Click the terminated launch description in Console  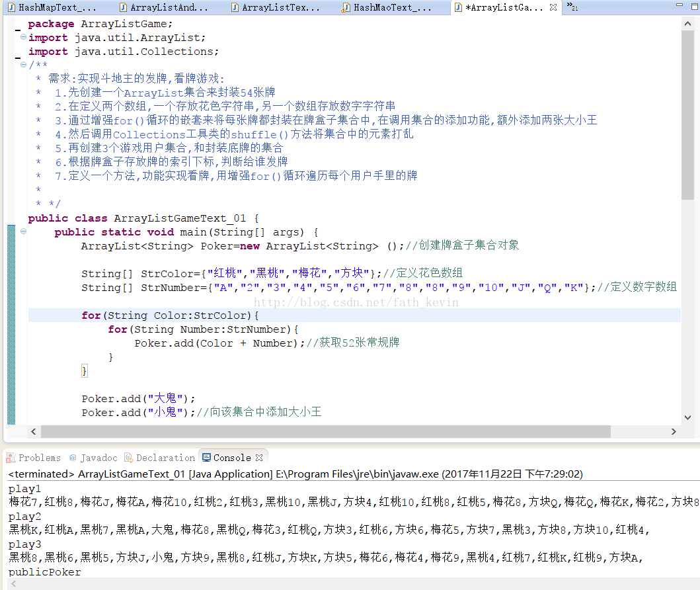click(x=295, y=474)
